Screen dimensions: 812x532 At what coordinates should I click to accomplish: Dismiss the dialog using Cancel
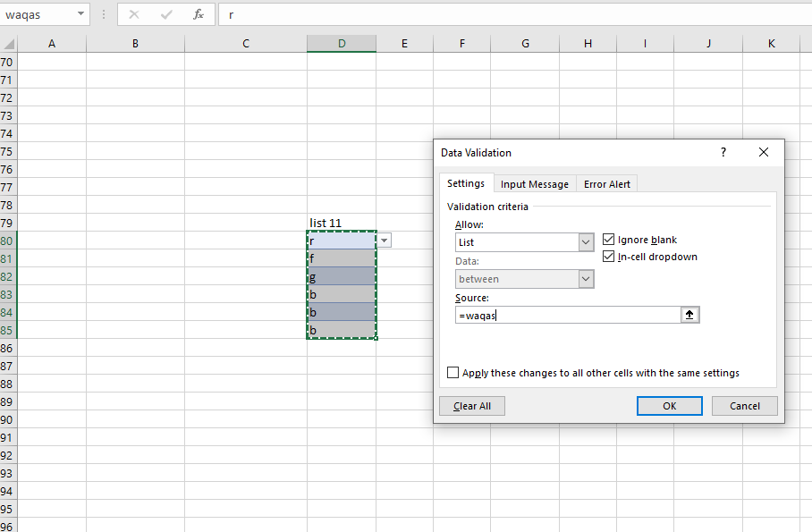[x=744, y=405]
